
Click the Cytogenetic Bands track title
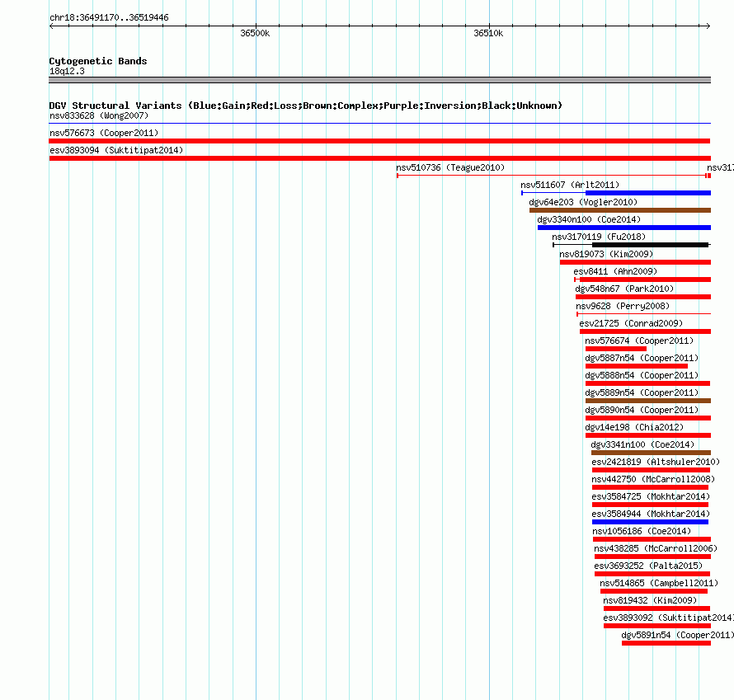coord(98,61)
